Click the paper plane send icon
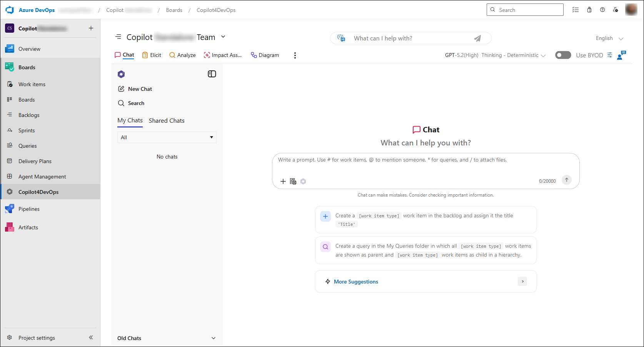 [477, 38]
